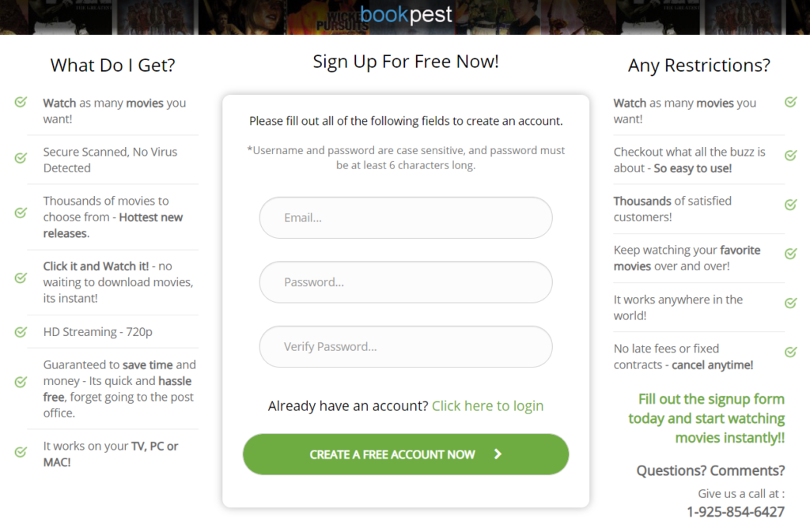The height and width of the screenshot is (532, 810).
Task: Click the checkmark beside No late fees
Action: coord(790,352)
